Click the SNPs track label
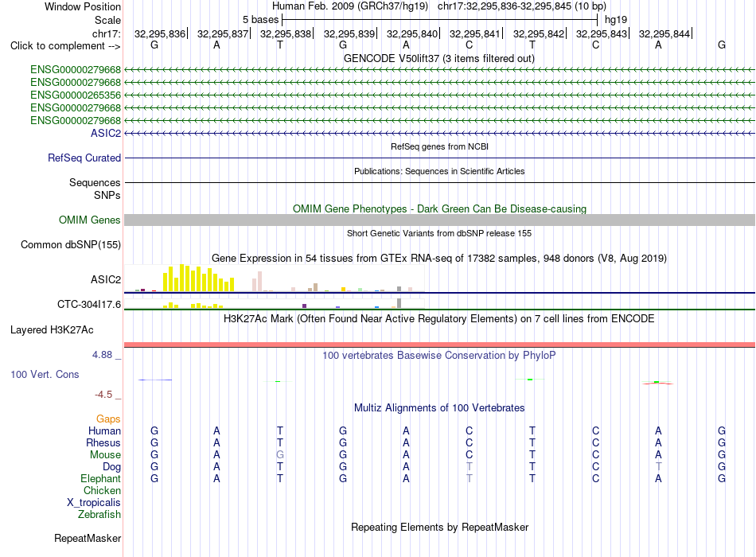The image size is (756, 557). tap(107, 195)
